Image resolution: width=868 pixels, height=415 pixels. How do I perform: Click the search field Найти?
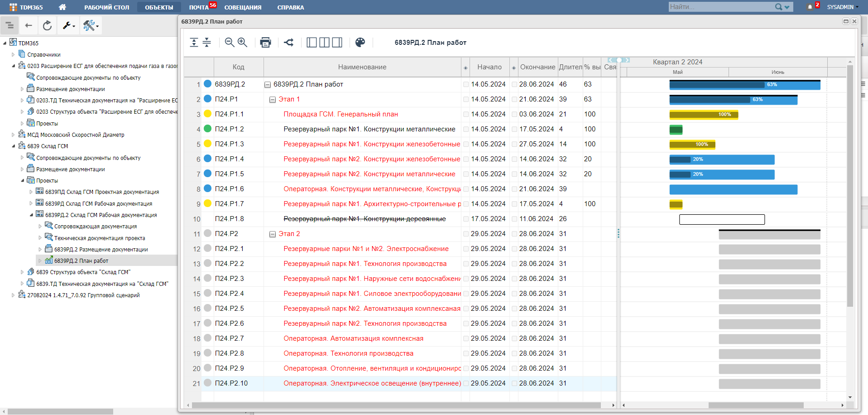point(721,7)
